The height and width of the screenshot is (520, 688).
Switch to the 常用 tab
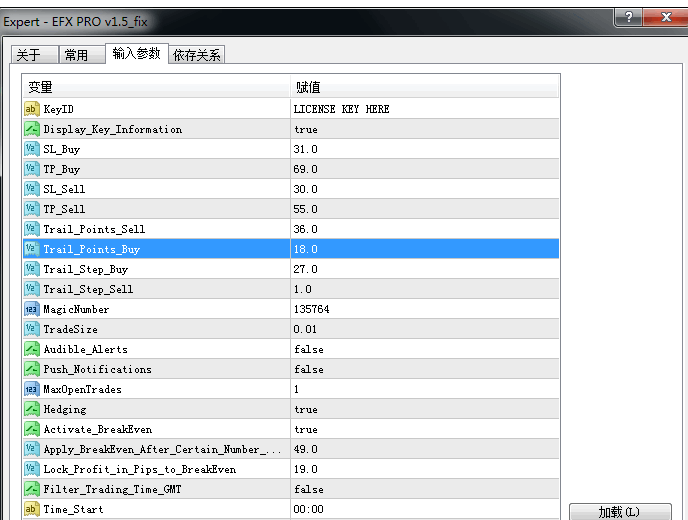77,55
